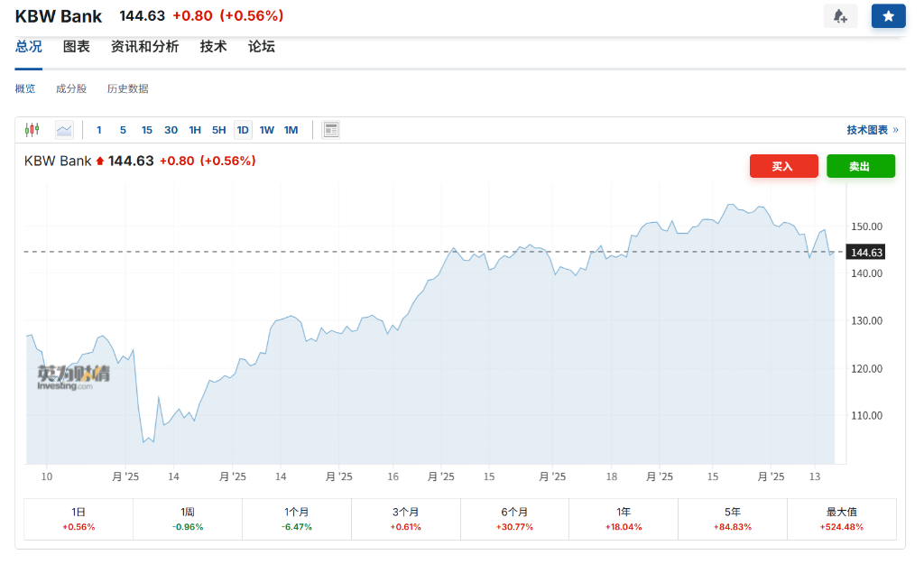Select the 6个月 performance range
The height and width of the screenshot is (564, 924).
pos(514,519)
